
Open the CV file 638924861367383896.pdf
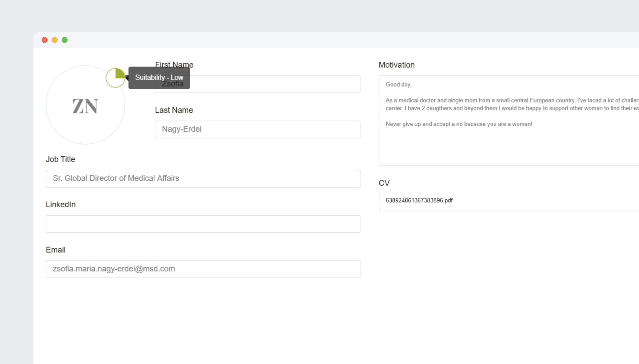419,201
